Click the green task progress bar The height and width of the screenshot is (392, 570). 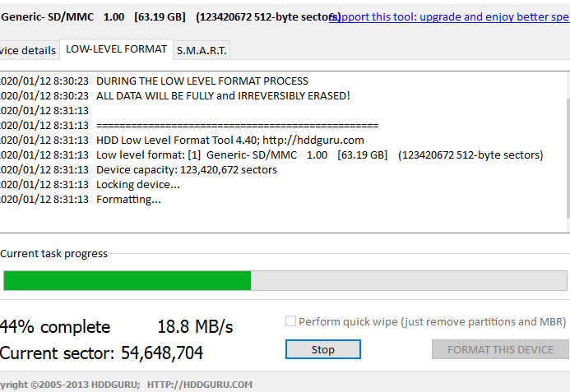285,280
